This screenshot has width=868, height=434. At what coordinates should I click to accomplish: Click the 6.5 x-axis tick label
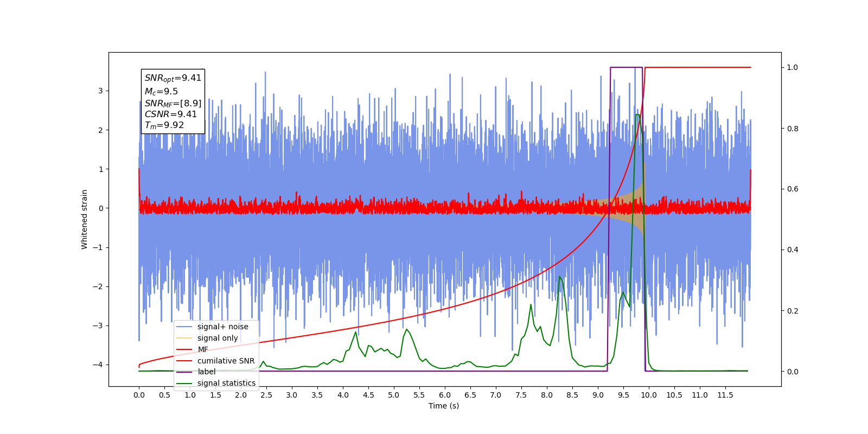pyautogui.click(x=470, y=395)
